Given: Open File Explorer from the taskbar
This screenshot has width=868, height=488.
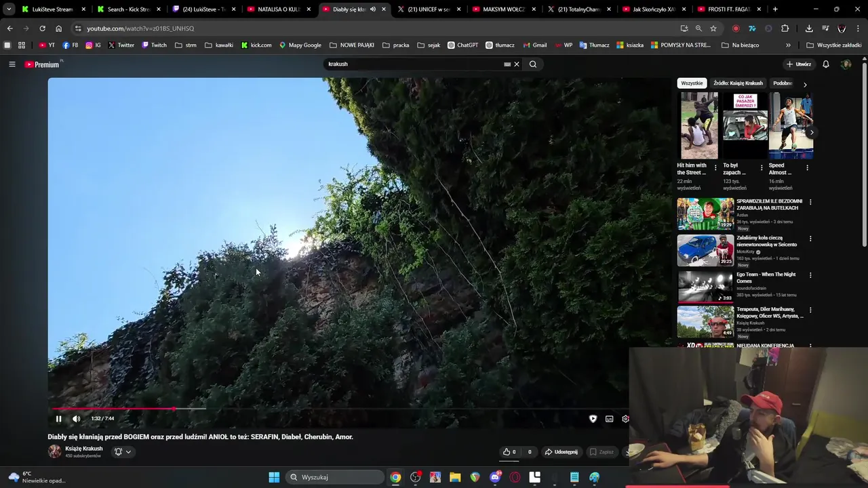Looking at the screenshot, I should click(x=455, y=477).
